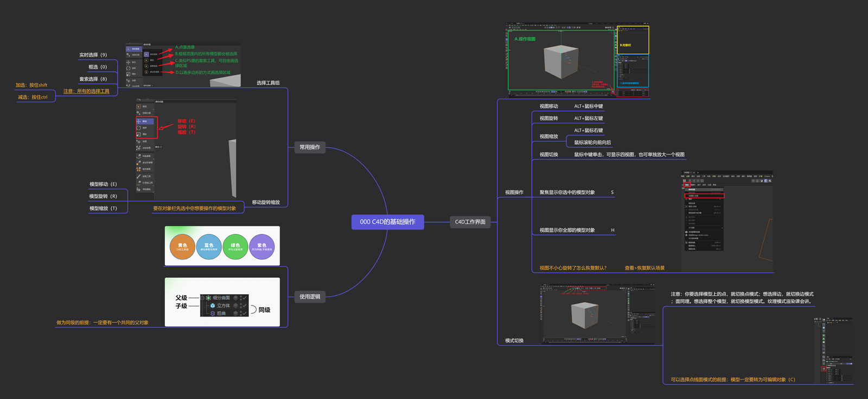The width and height of the screenshot is (868, 399).
Task: Click the Move tool icon in red box
Action: point(139,121)
